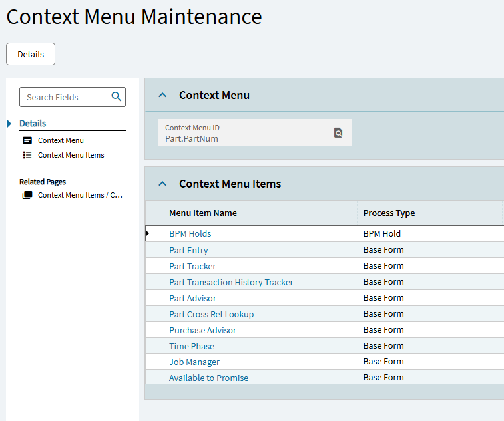504x421 pixels.
Task: Click row selector cell for Part Entry
Action: coord(154,250)
